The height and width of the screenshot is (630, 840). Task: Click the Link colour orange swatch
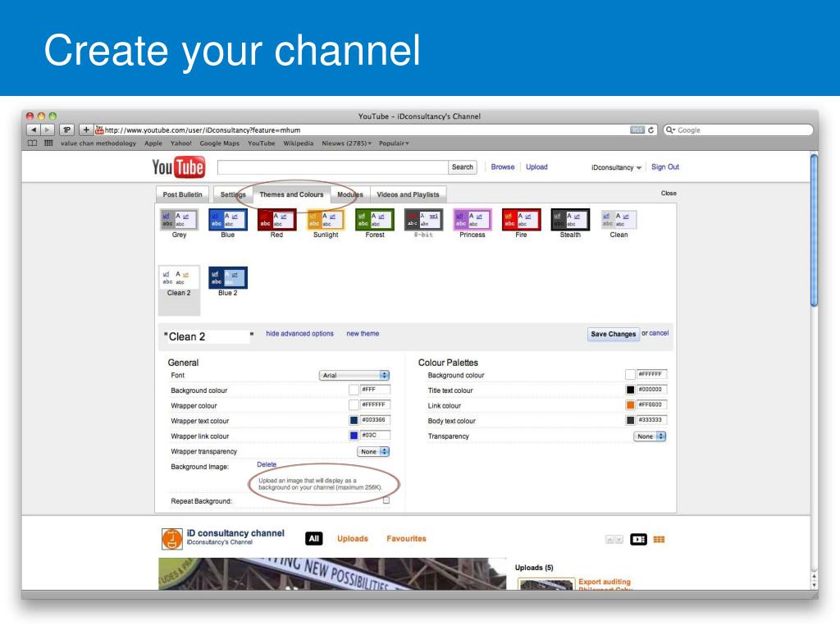coord(630,405)
